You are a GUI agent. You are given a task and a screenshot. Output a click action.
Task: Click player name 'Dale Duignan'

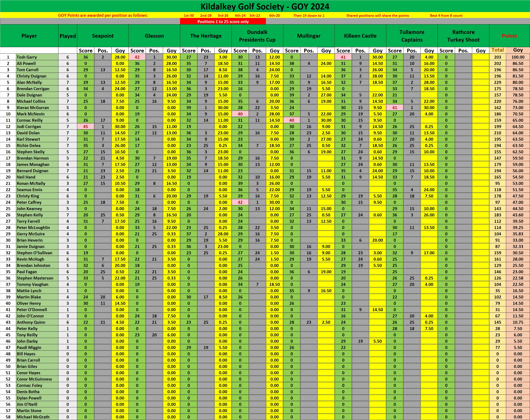tap(29, 95)
